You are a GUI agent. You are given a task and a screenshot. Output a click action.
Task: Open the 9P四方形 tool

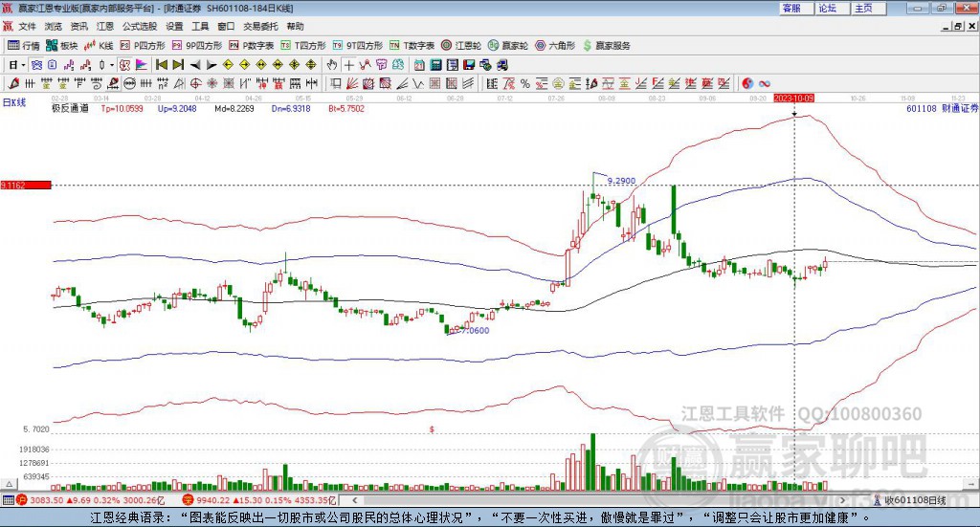coord(197,46)
